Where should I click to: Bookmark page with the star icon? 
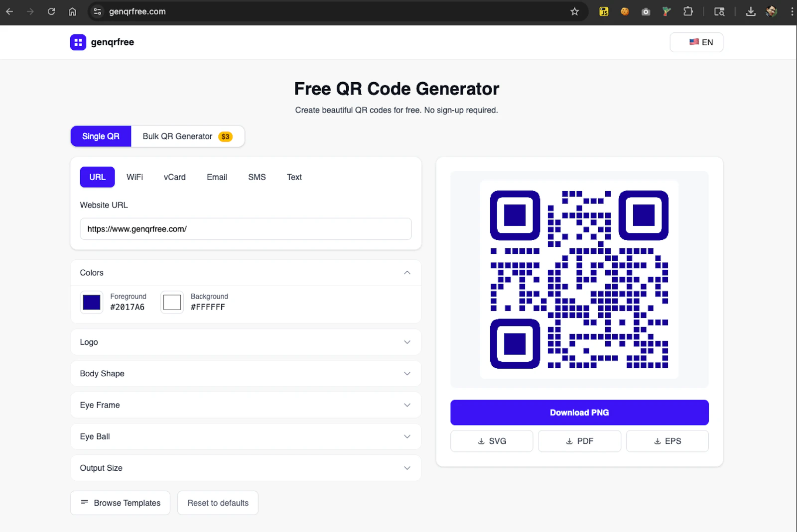[x=574, y=11]
